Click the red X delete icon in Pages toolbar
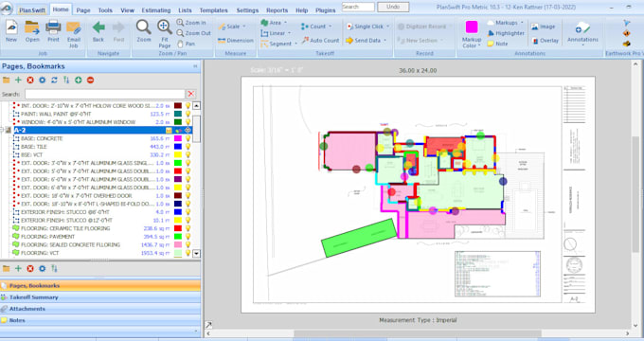The height and width of the screenshot is (341, 644). [30, 81]
